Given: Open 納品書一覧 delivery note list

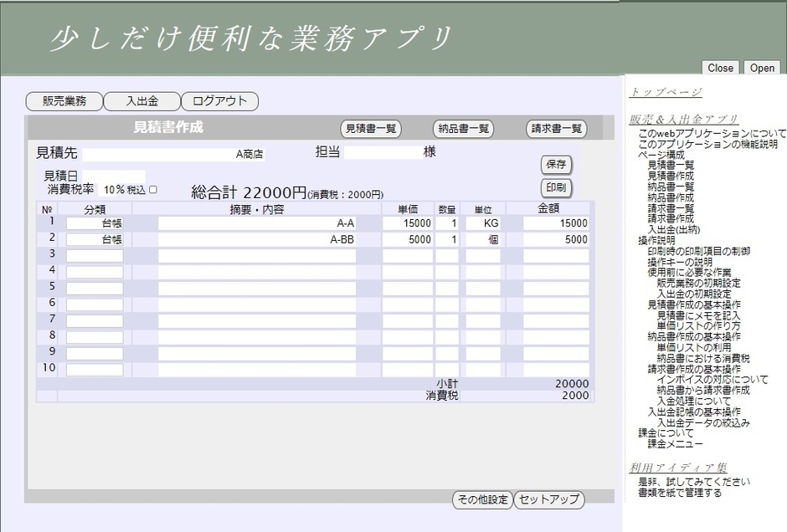Looking at the screenshot, I should pos(463,129).
